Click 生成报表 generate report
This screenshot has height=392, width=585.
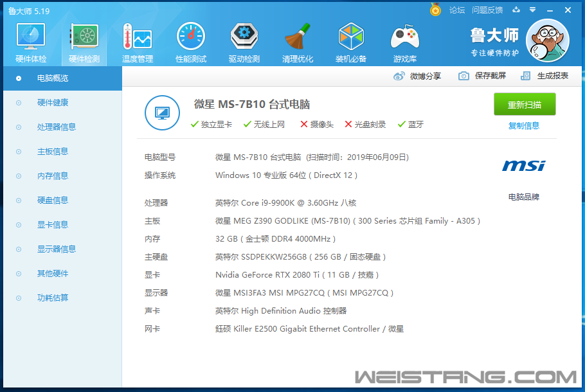(x=553, y=76)
